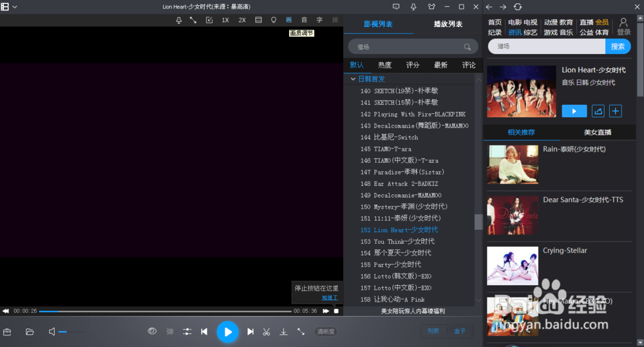Screen dimensions: 644x347
Task: Toggle the 盒子 panel button
Action: [460, 331]
